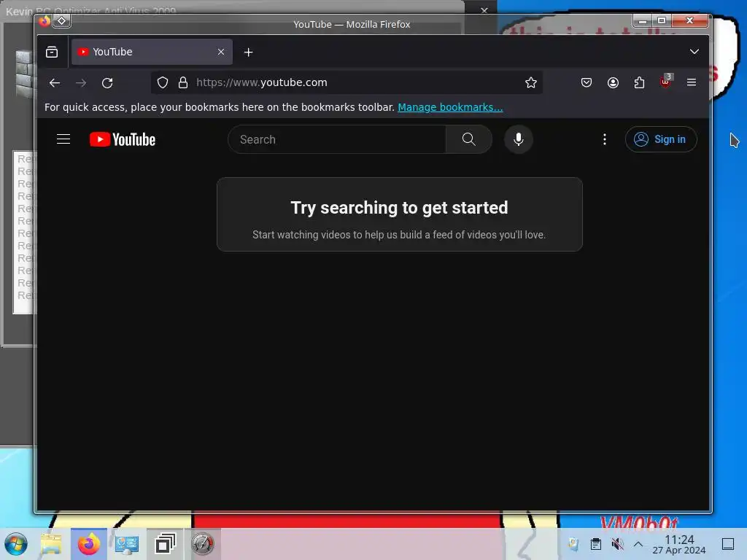Close the Kevin PC Optimizer window
The height and width of the screenshot is (560, 747).
pos(484,10)
